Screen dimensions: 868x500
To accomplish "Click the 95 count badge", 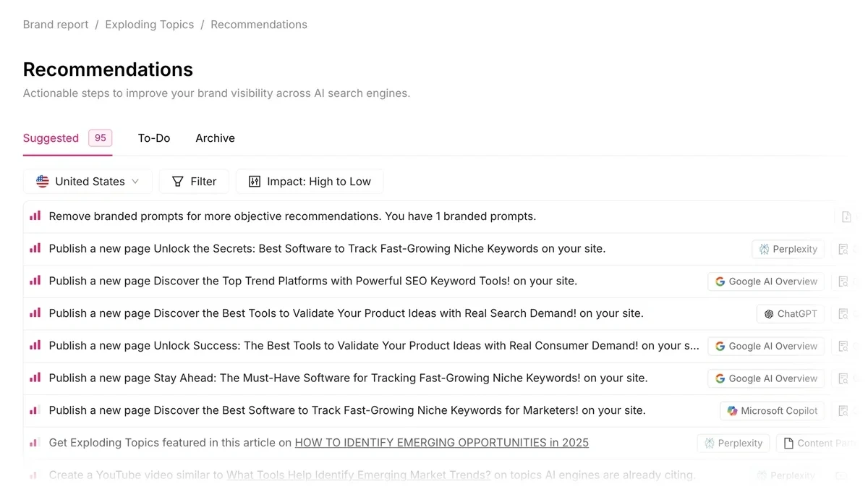I will [x=101, y=138].
